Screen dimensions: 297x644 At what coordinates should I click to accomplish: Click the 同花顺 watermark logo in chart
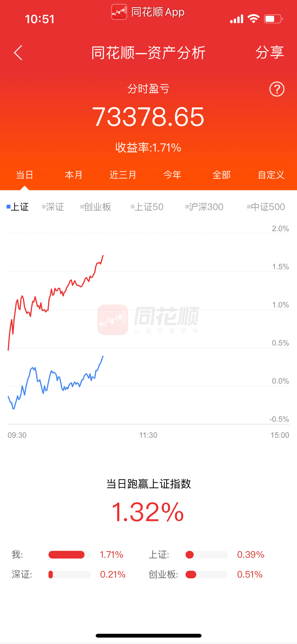pyautogui.click(x=148, y=319)
